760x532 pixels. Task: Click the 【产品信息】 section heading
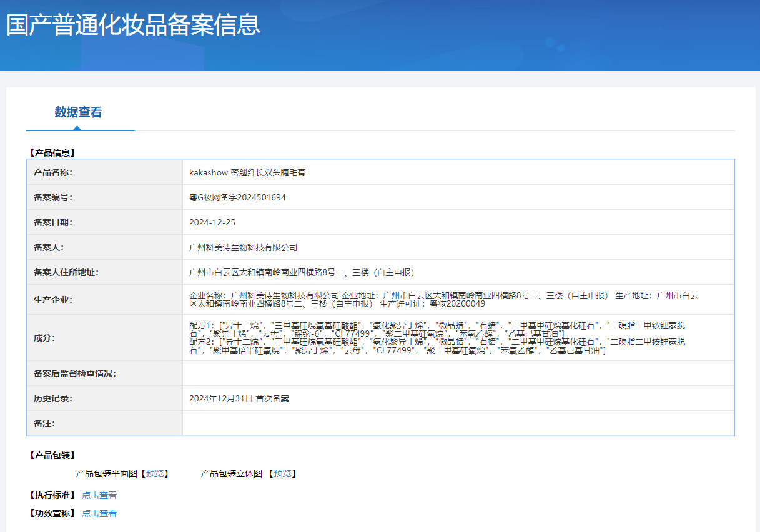click(x=52, y=152)
